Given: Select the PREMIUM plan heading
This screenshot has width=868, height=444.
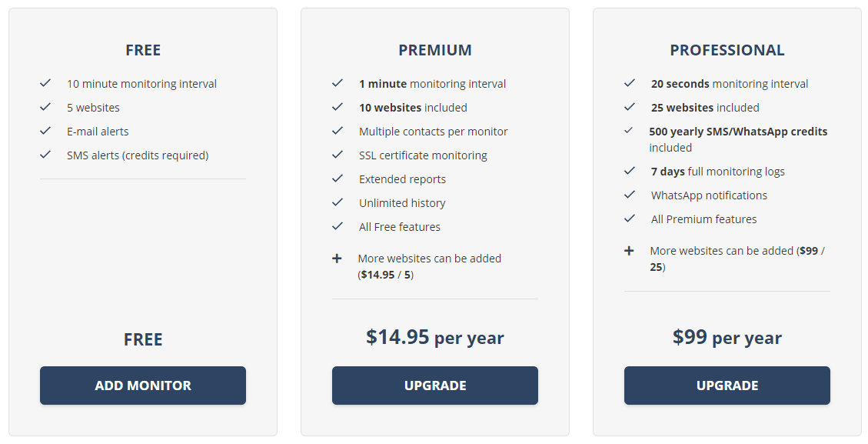Looking at the screenshot, I should click(435, 50).
